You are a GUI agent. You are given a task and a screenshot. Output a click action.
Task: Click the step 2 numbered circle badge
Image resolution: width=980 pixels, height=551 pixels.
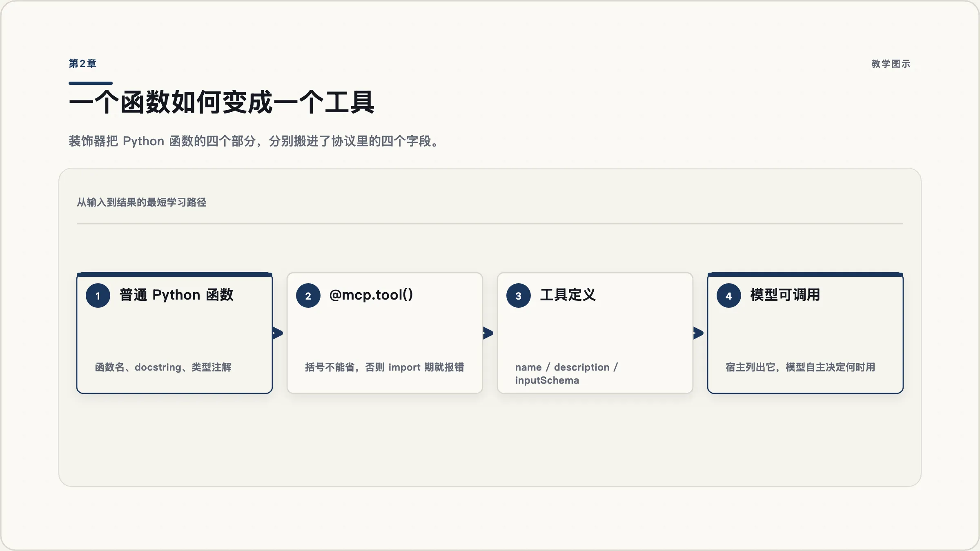(308, 295)
